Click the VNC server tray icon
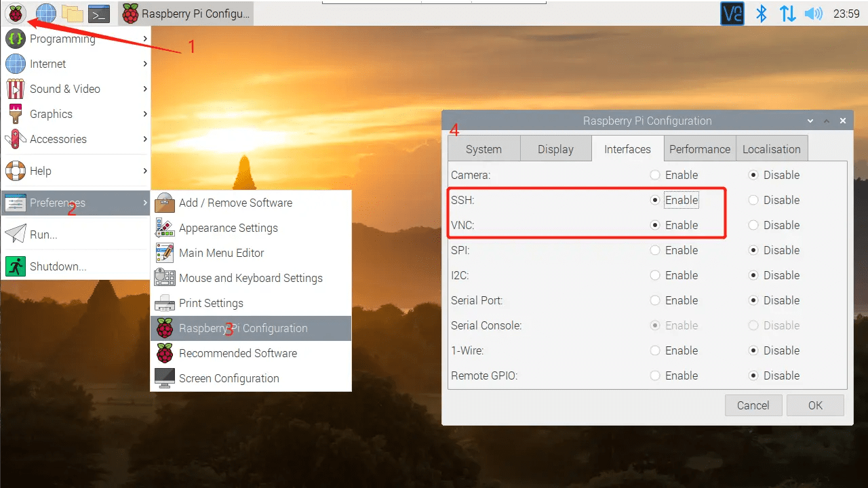The height and width of the screenshot is (488, 868). [732, 14]
